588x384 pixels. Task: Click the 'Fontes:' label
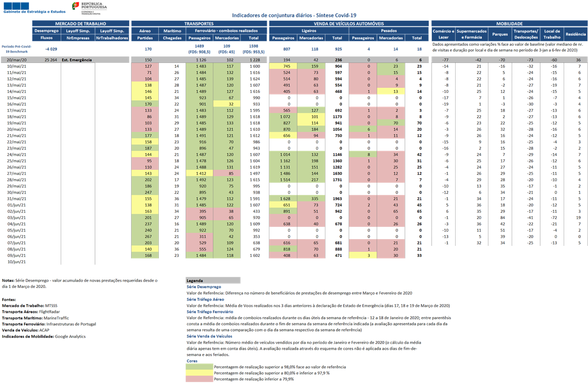click(9, 299)
